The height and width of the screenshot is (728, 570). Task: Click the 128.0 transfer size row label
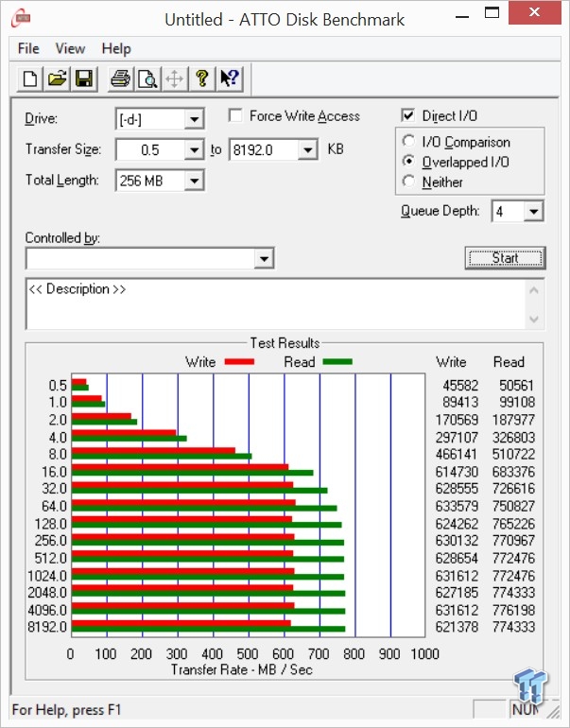[x=51, y=524]
